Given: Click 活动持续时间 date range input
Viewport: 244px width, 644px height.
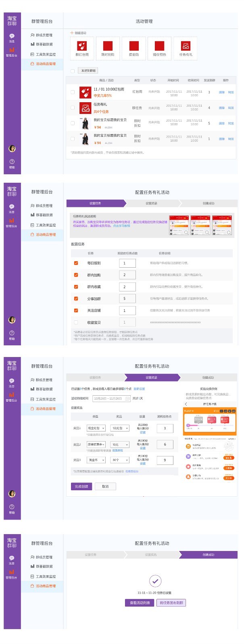Looking at the screenshot, I should pyautogui.click(x=112, y=398).
